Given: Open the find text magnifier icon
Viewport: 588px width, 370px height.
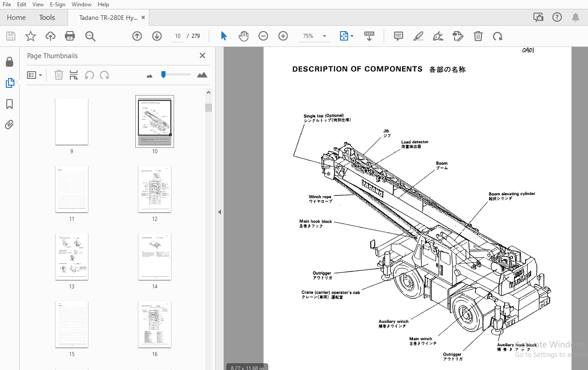Looking at the screenshot, I should [90, 36].
